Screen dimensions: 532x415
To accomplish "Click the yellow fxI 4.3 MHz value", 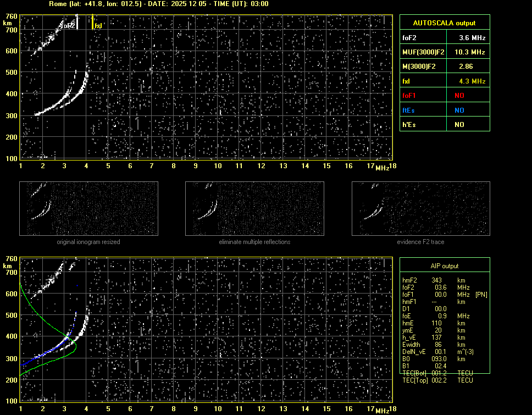I will pos(467,81).
